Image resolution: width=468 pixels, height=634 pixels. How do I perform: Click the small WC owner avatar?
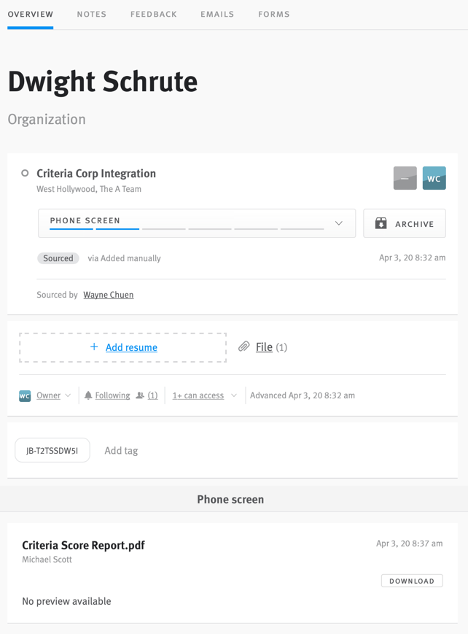click(x=25, y=395)
